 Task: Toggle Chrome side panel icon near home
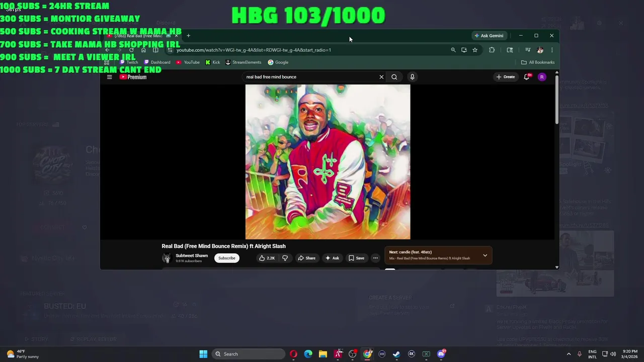tap(155, 50)
